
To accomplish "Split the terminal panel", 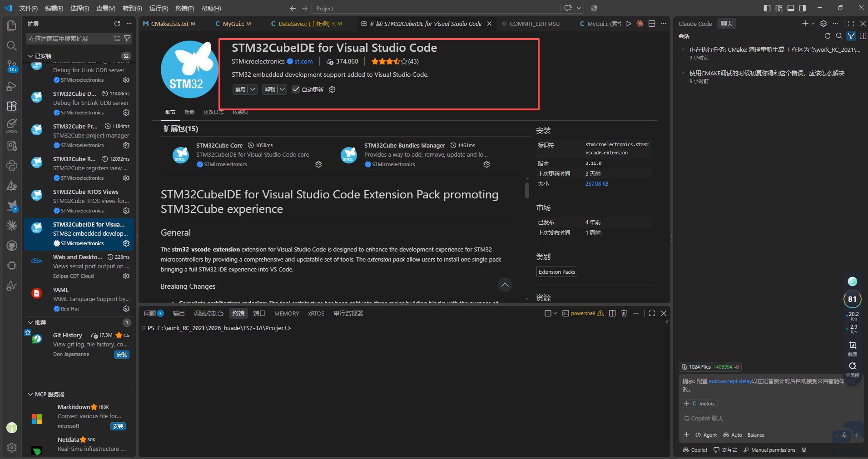I will tap(612, 313).
